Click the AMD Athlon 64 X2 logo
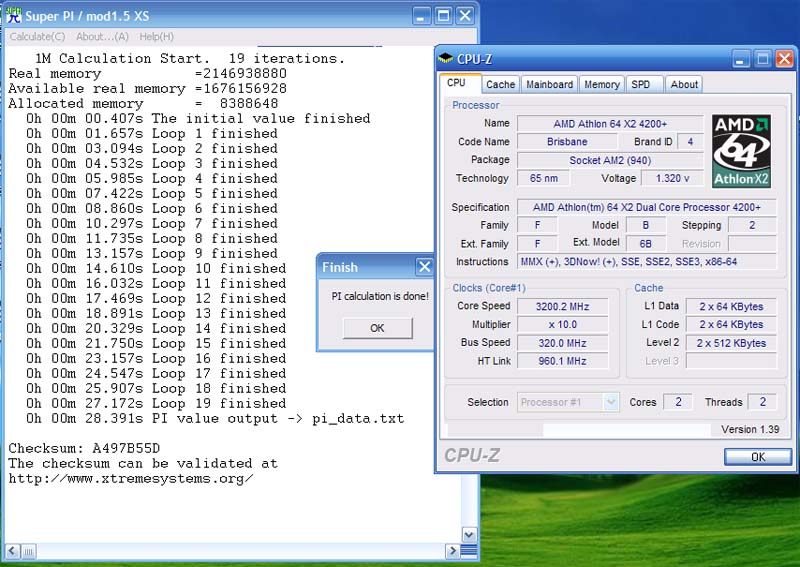Screen dimensions: 800x567 coord(741,151)
